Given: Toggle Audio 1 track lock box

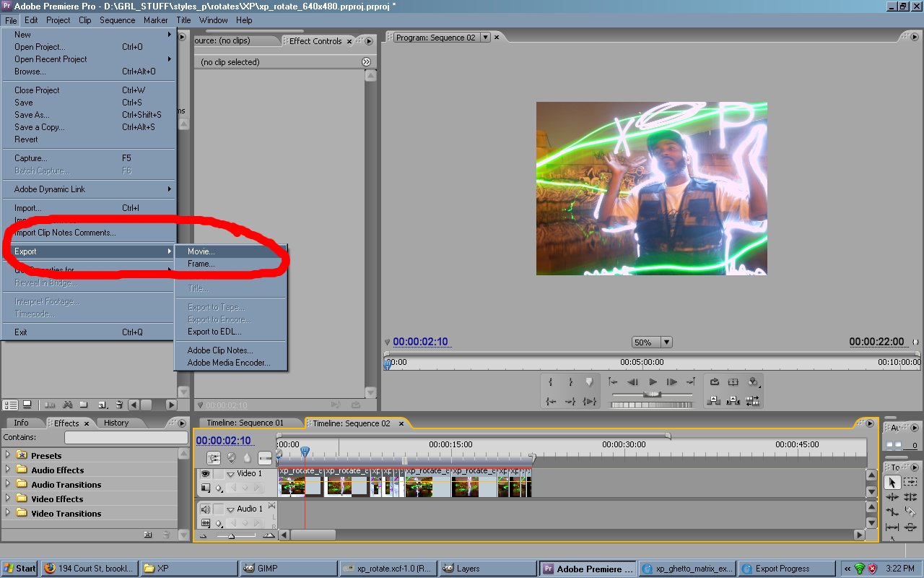Looking at the screenshot, I should 218,509.
